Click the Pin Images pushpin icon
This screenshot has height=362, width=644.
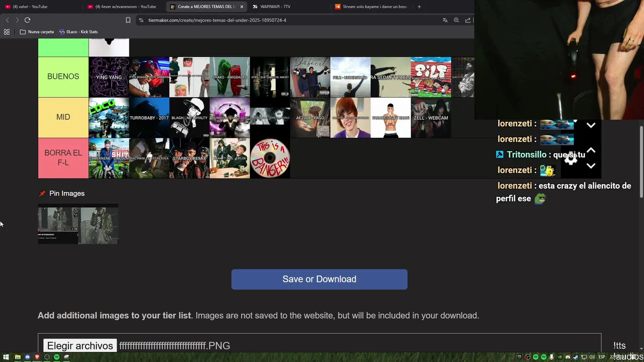pyautogui.click(x=42, y=194)
